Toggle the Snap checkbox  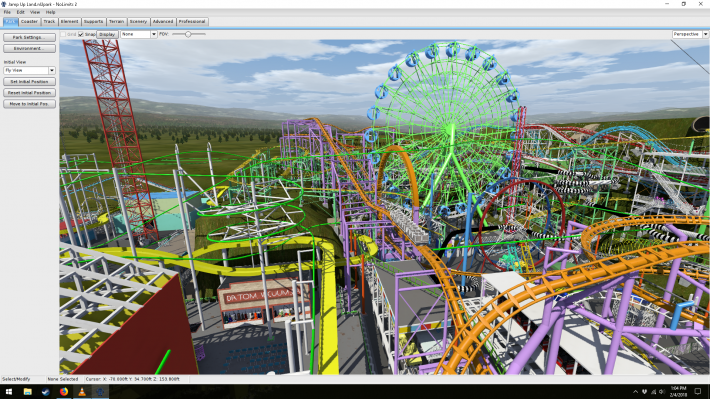(x=81, y=34)
